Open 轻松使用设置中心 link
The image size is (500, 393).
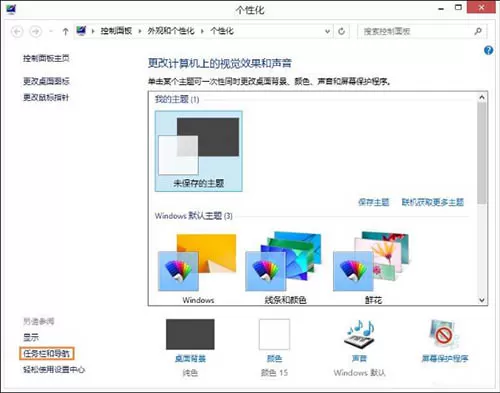54,369
